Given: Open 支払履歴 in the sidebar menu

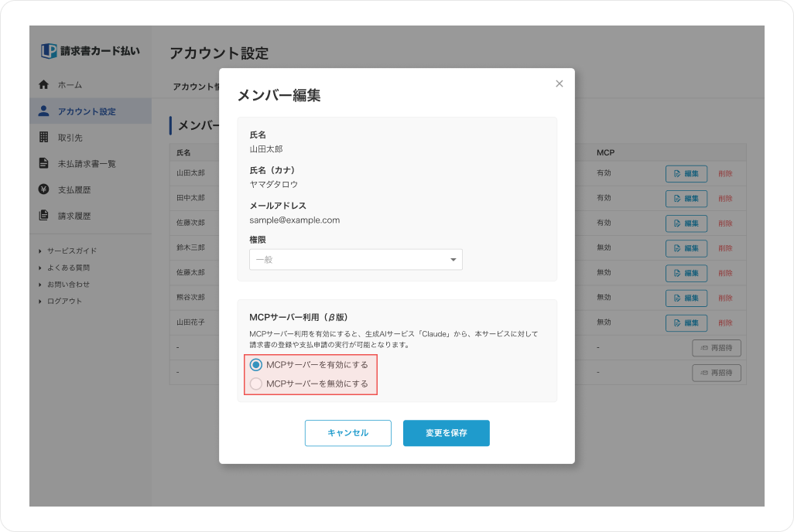Looking at the screenshot, I should 91,189.
